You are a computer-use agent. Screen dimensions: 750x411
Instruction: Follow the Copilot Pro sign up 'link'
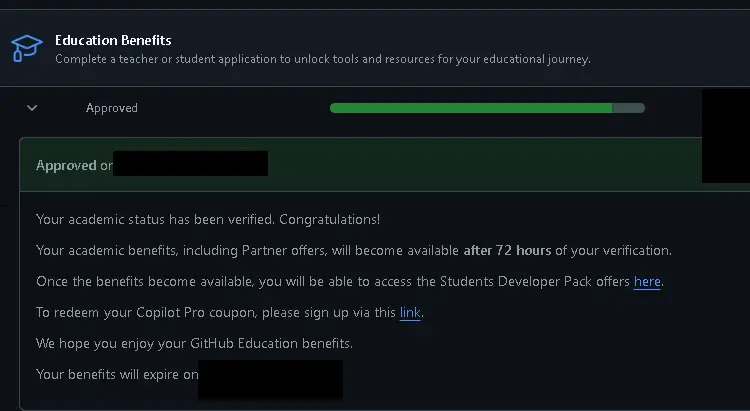(410, 313)
